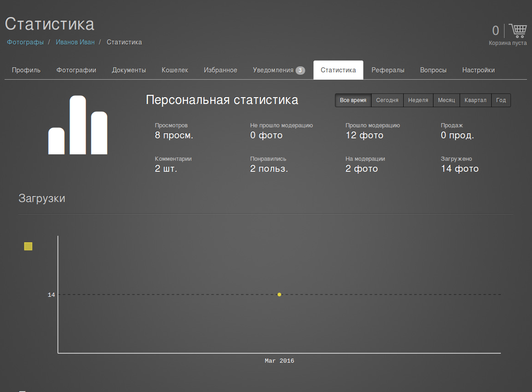Filter statistics by 'Неделя'
Screen dimensions: 532x392
418,100
